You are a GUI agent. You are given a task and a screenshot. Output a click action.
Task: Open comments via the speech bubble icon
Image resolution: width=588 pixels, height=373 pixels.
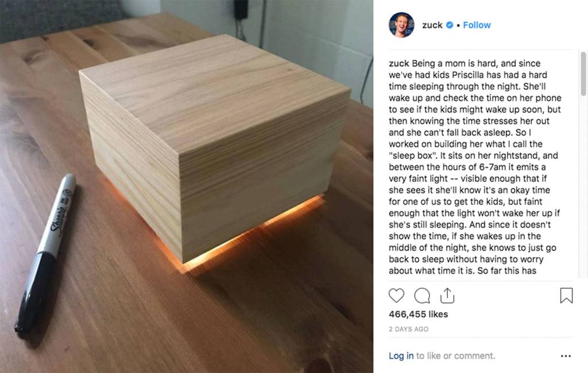click(422, 296)
